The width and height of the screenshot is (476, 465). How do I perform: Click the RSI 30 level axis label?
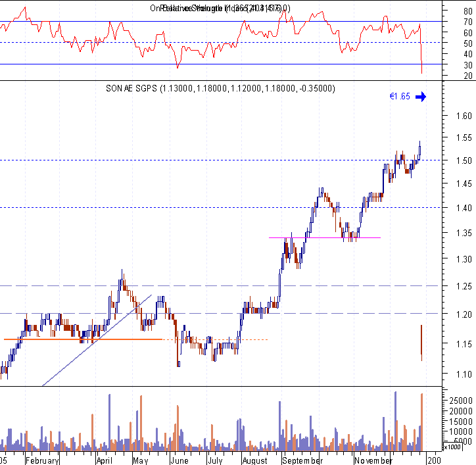468,65
